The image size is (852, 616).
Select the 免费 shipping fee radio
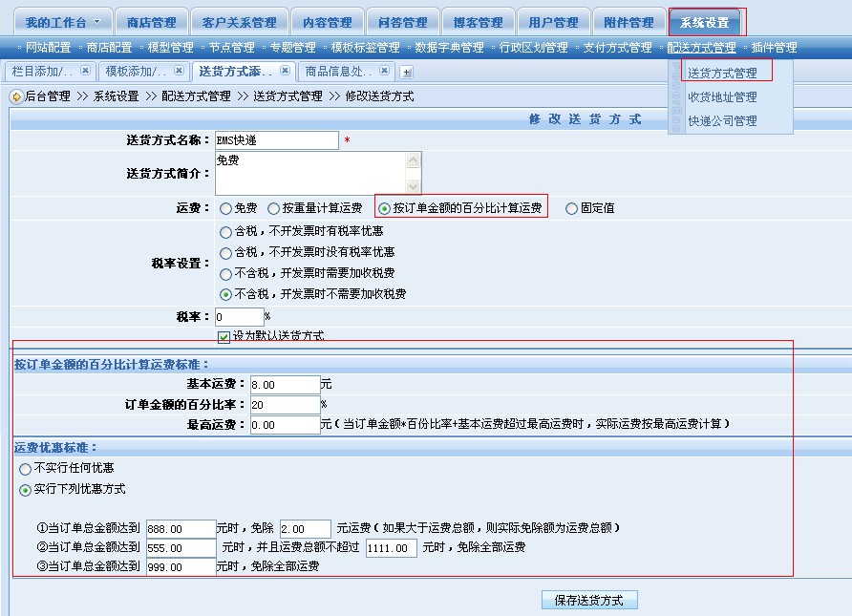click(225, 208)
